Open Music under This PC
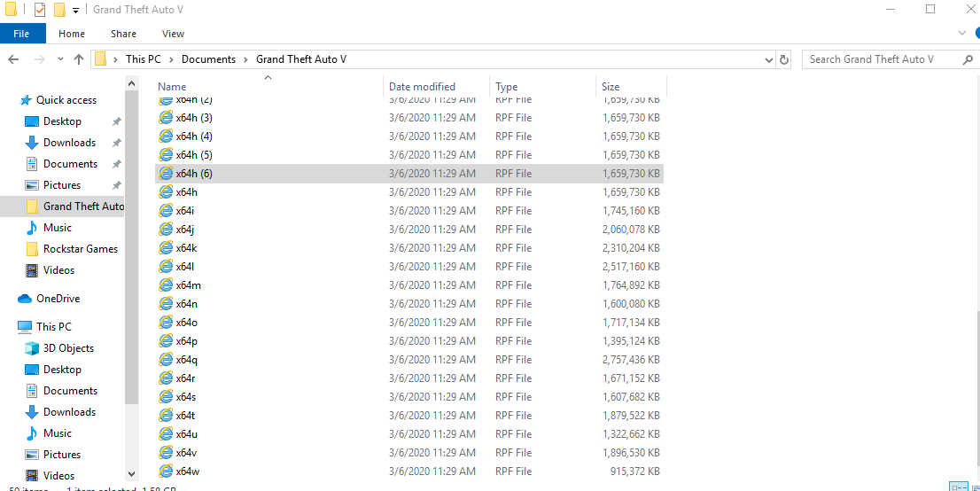This screenshot has height=491, width=980. (x=57, y=433)
